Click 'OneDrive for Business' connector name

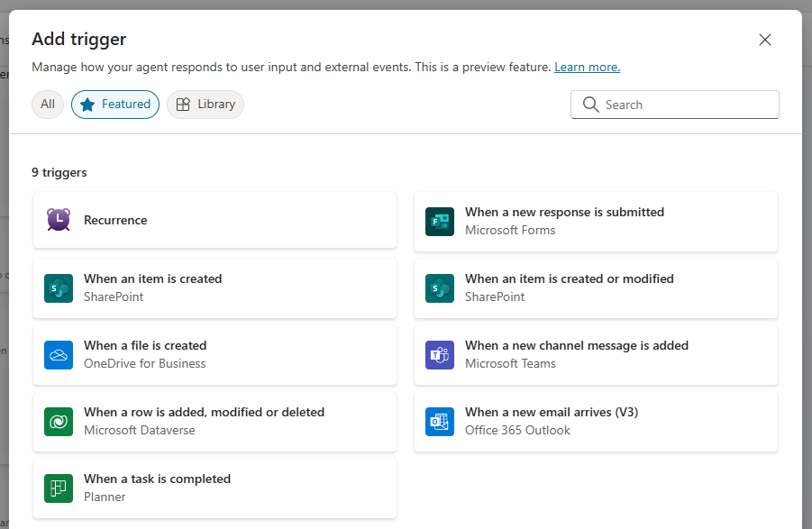coord(144,364)
